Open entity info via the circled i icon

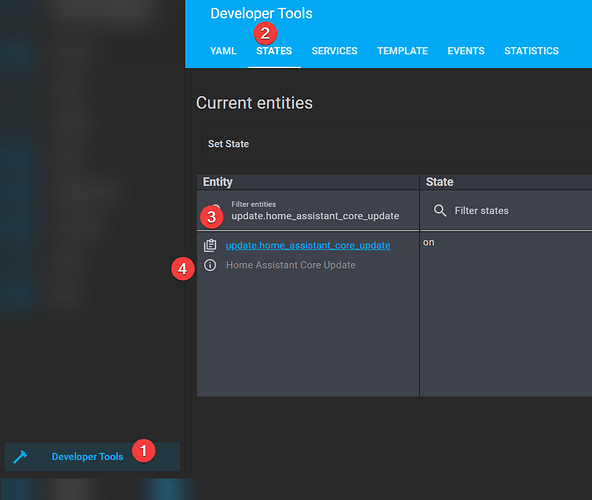coord(210,265)
